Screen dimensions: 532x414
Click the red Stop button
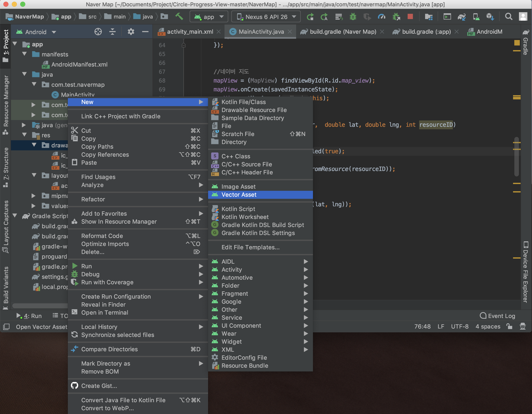tap(410, 17)
